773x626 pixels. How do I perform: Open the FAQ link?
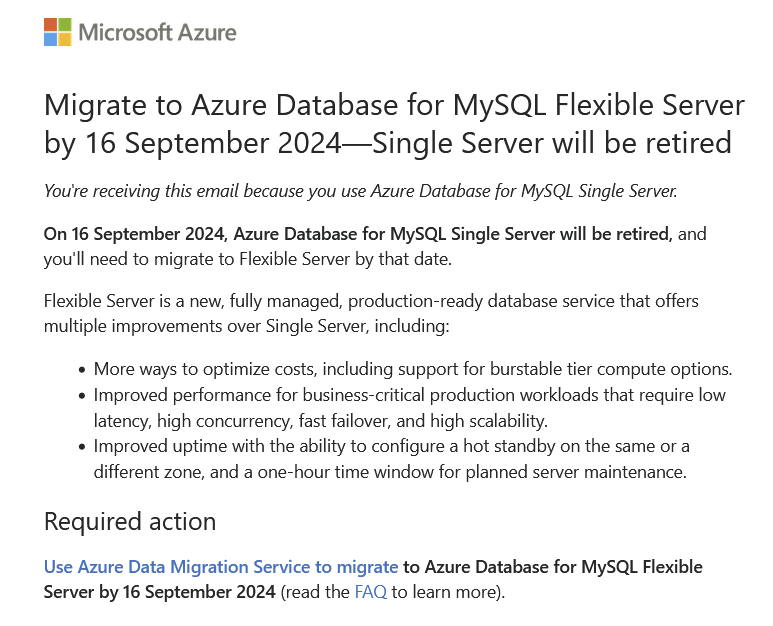pos(371,592)
